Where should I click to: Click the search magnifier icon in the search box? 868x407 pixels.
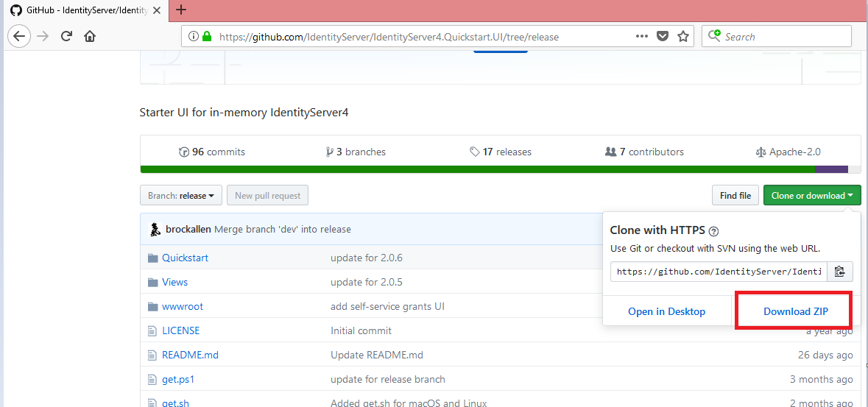(x=714, y=36)
